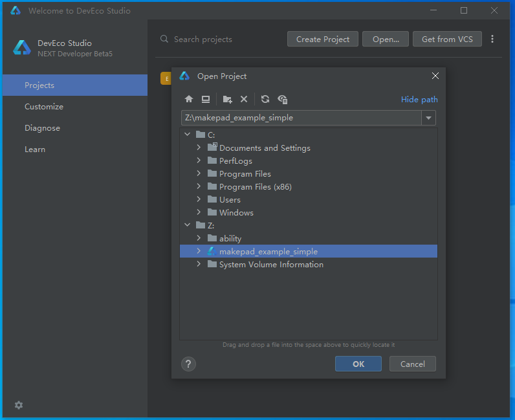Cancel the Open Project dialog
Viewport: 515px width, 420px height.
[413, 364]
